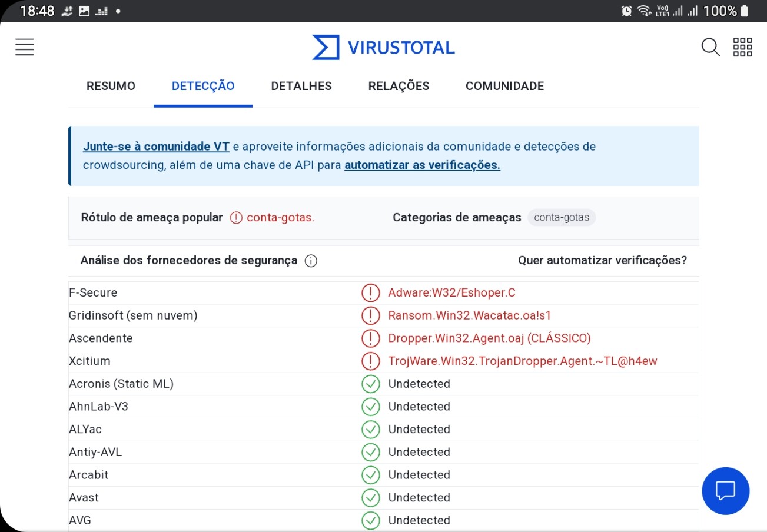Select the DETECÇÃO tab

pos(203,86)
